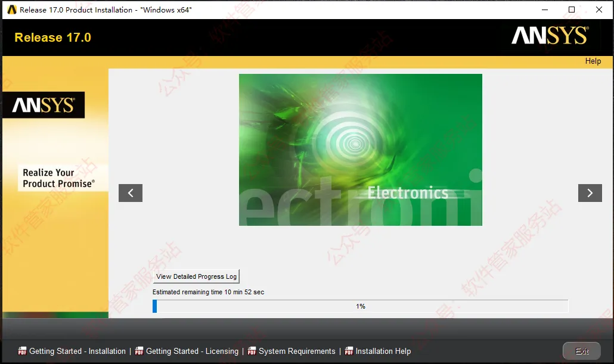Open the System Requirements document
The width and height of the screenshot is (614, 364).
coord(297,351)
